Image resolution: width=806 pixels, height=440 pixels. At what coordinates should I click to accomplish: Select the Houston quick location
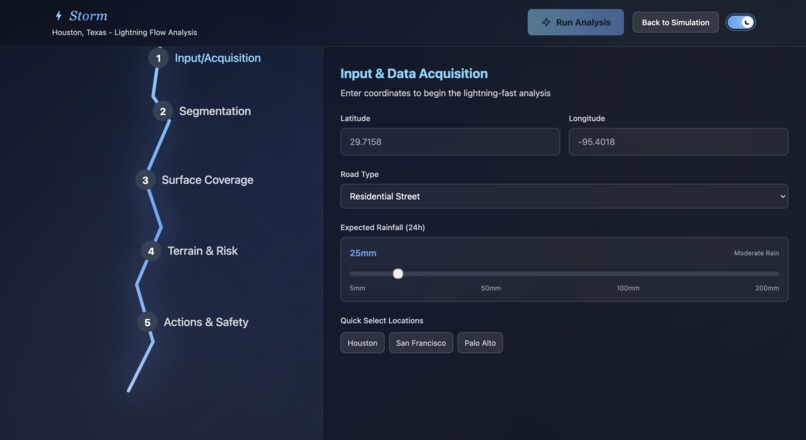pyautogui.click(x=362, y=343)
